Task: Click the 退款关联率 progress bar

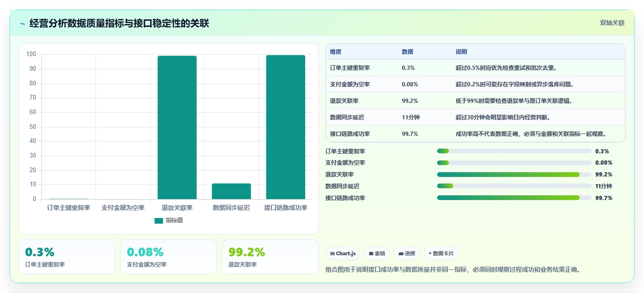Action: coord(514,175)
